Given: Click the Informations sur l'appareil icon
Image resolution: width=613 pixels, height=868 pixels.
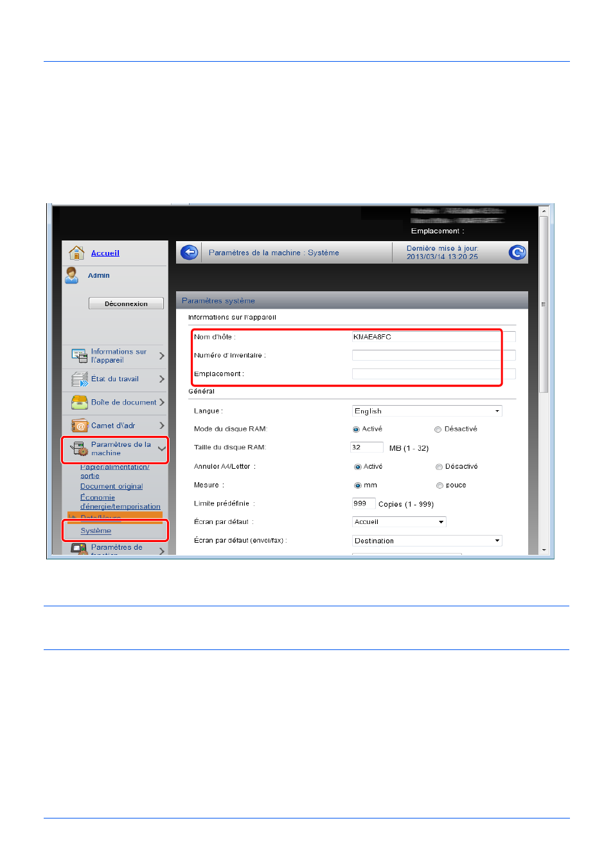Looking at the screenshot, I should (80, 356).
